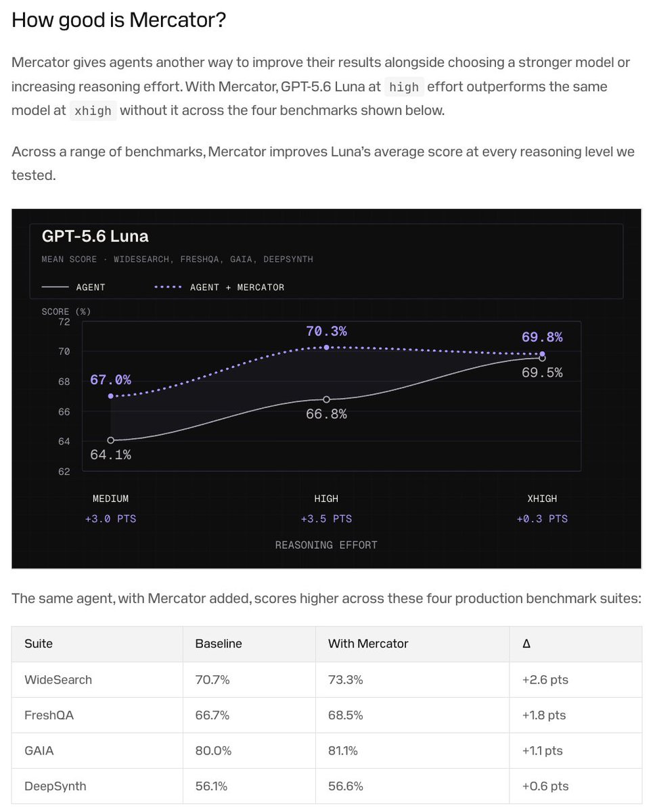This screenshot has height=812, width=653.
Task: Click the Δ column header
Action: [526, 644]
